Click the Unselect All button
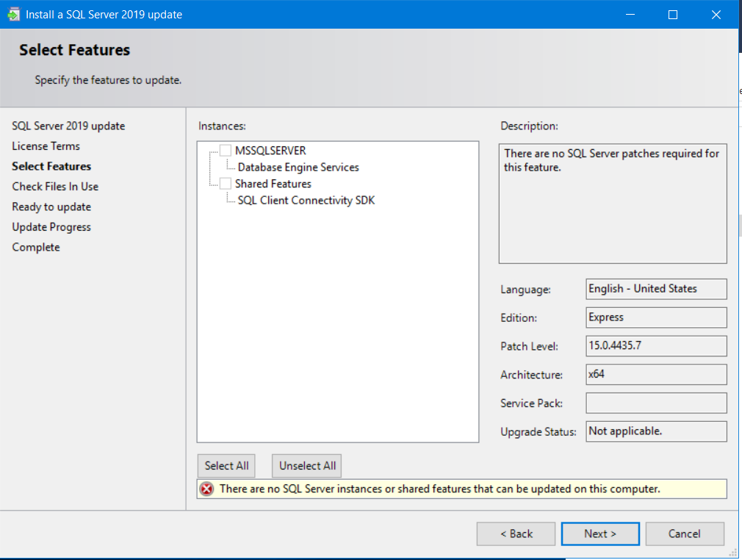Viewport: 742px width, 560px height. [x=306, y=466]
